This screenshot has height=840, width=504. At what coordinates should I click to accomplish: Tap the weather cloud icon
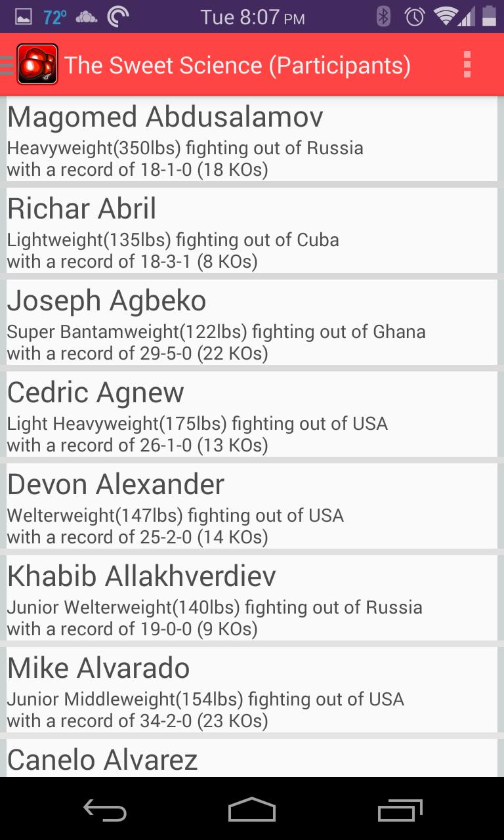tap(86, 17)
